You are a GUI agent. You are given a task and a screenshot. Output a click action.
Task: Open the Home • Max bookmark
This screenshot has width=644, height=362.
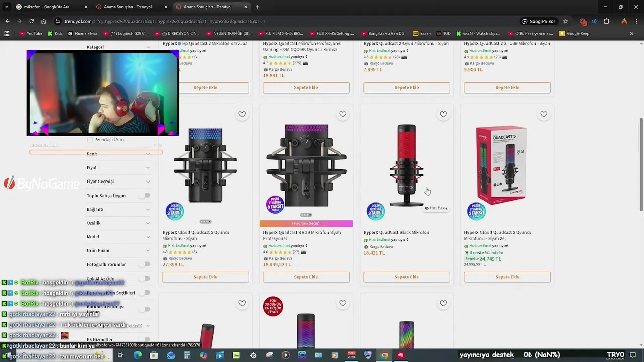(x=83, y=34)
